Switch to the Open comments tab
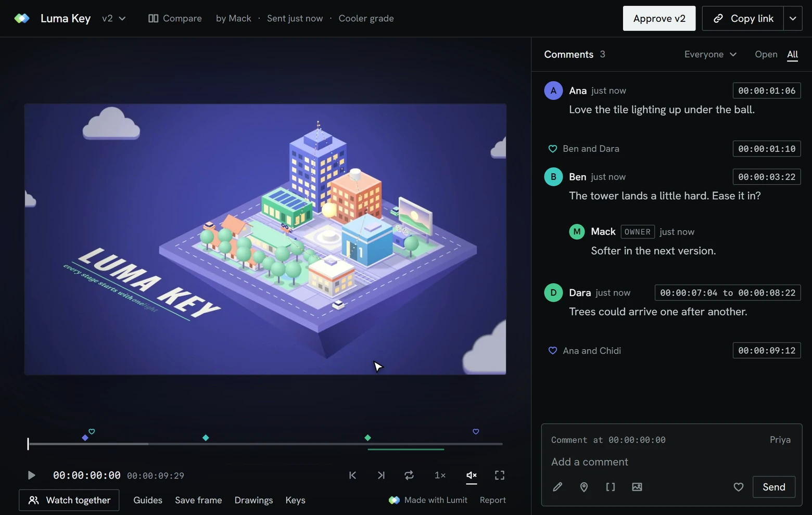 pos(766,54)
